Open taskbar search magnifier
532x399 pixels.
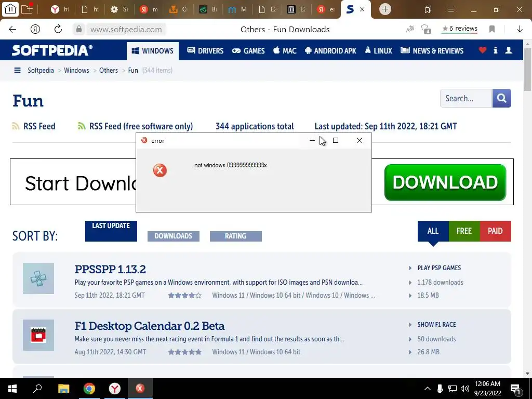[x=37, y=389]
